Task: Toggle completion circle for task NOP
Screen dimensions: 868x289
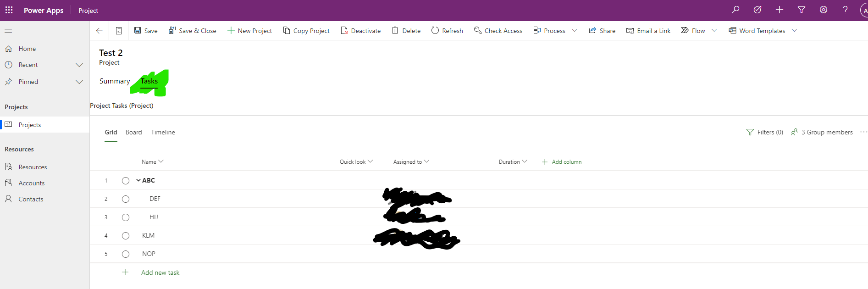Action: tap(126, 254)
